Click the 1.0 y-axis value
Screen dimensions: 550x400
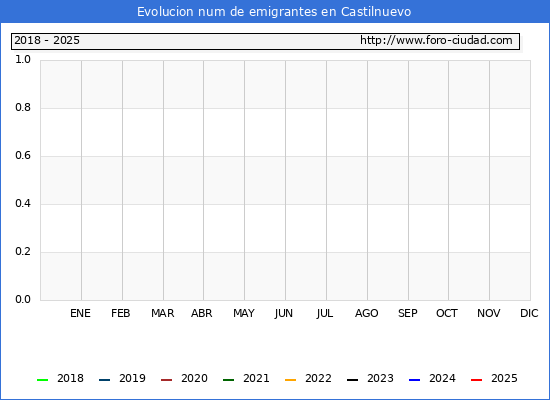pyautogui.click(x=23, y=60)
